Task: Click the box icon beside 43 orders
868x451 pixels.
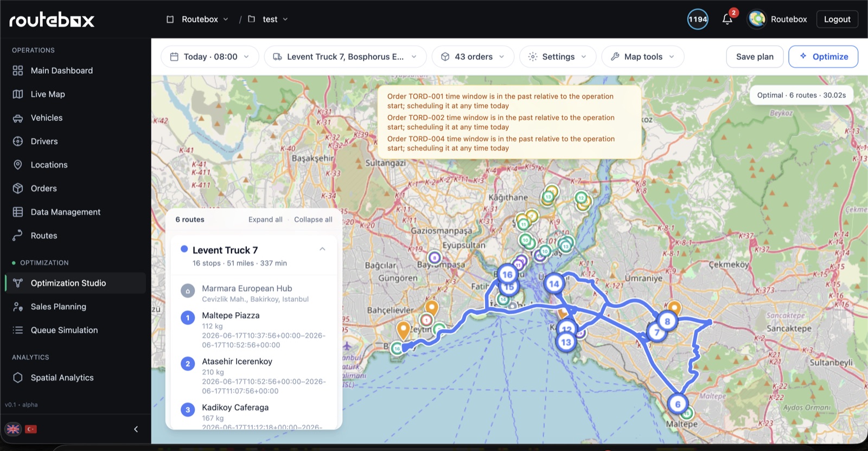Action: coord(445,57)
